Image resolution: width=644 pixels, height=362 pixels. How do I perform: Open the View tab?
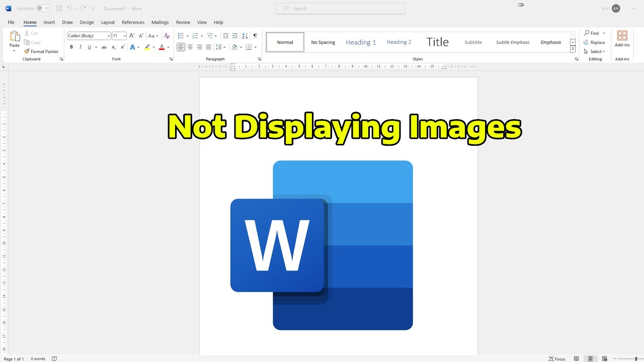point(202,22)
